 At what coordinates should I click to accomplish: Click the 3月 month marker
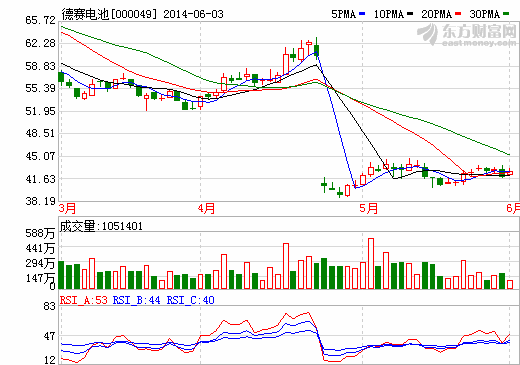(x=67, y=209)
